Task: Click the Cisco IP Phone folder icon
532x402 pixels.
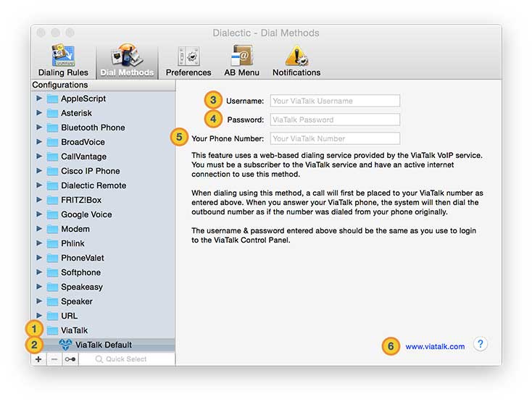Action: [52, 171]
